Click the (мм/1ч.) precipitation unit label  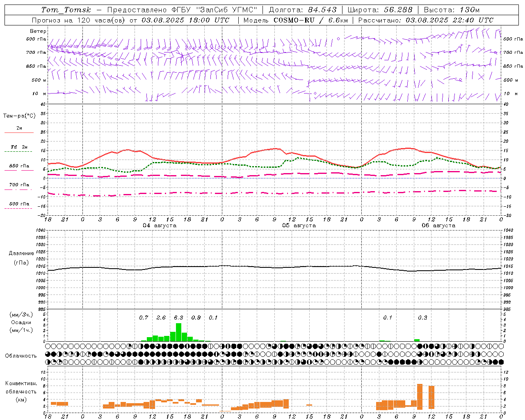click(x=21, y=330)
